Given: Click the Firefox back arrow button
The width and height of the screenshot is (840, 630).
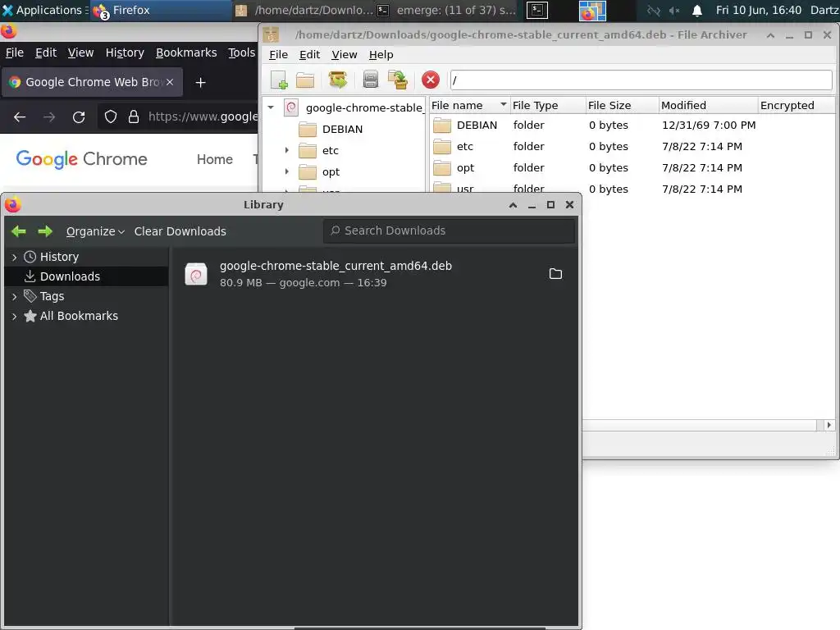Looking at the screenshot, I should (x=20, y=116).
